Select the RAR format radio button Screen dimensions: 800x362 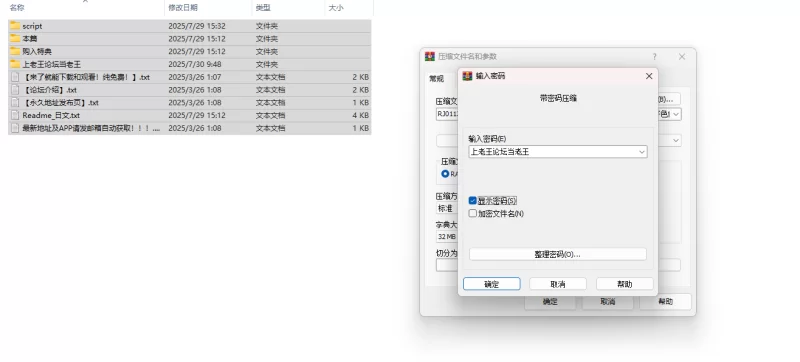tap(445, 174)
